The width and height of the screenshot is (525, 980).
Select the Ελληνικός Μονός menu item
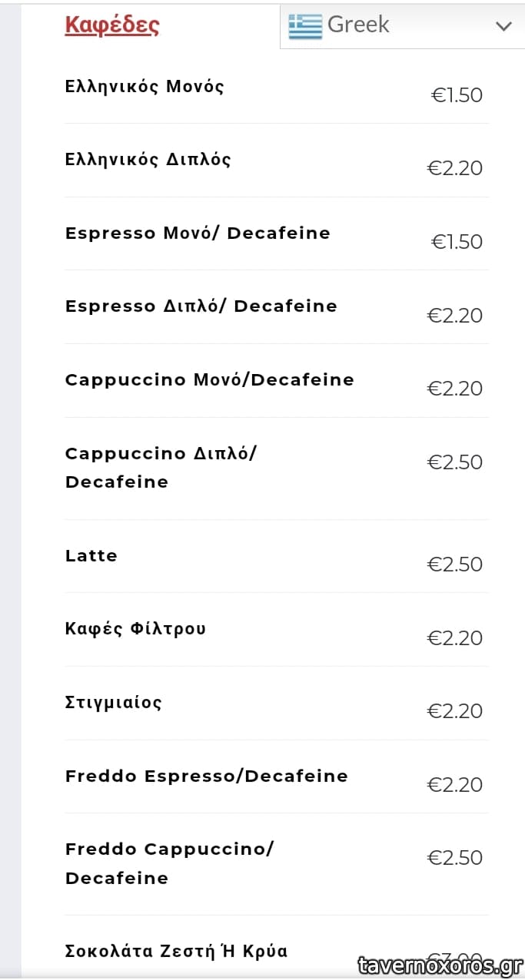pyautogui.click(x=145, y=86)
